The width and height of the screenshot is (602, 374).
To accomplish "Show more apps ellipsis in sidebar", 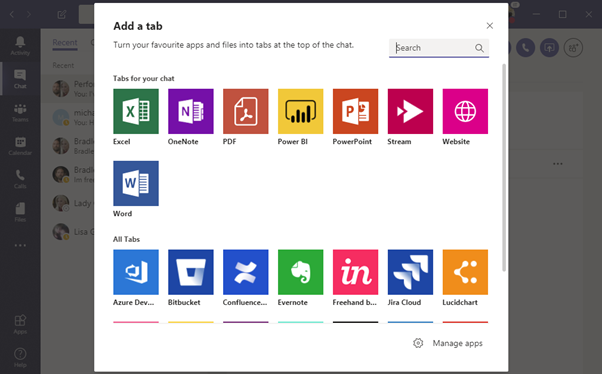I will tap(20, 245).
